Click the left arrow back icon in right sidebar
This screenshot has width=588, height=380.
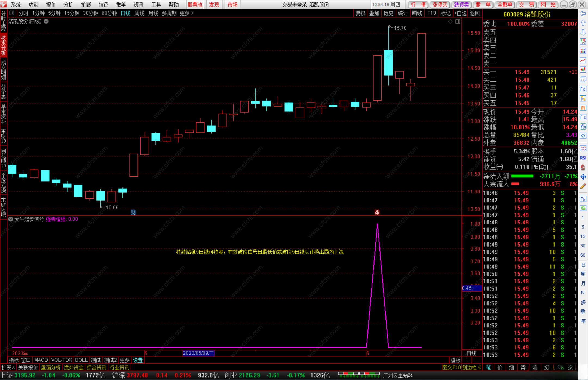coord(583,14)
